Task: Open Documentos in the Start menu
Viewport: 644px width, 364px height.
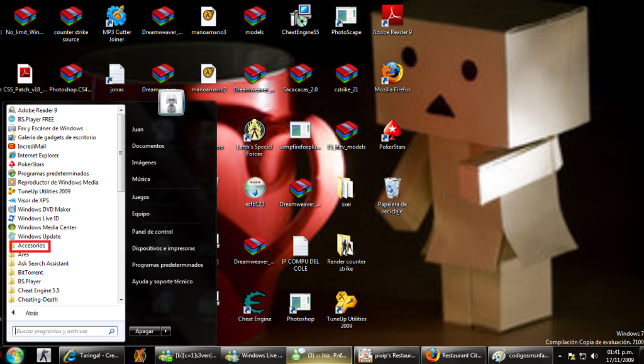Action: point(148,146)
